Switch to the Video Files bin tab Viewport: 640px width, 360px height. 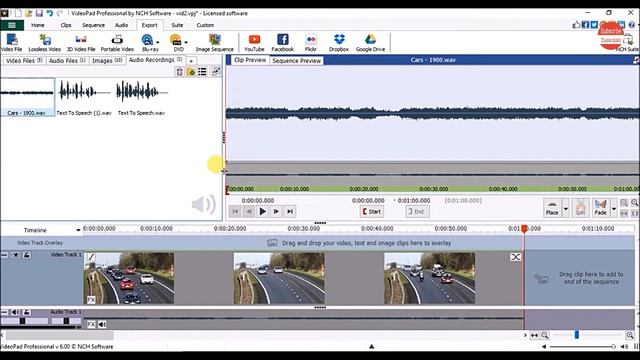pyautogui.click(x=24, y=60)
